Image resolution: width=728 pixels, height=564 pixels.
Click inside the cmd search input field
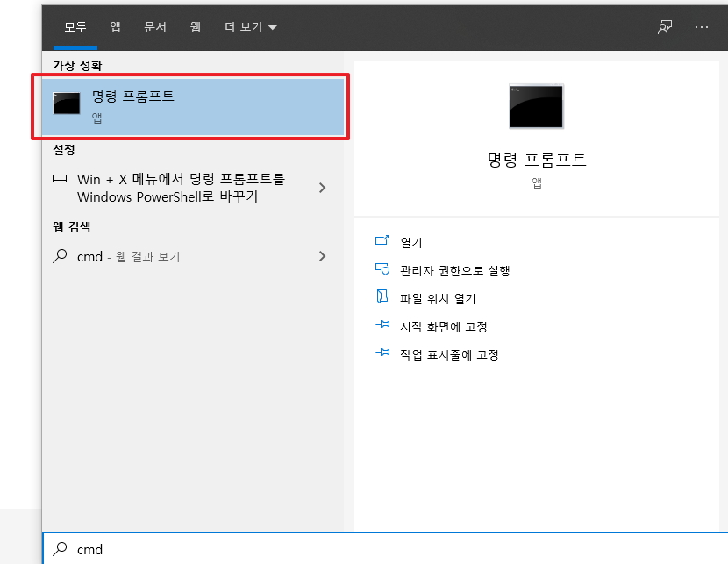[x=175, y=549]
